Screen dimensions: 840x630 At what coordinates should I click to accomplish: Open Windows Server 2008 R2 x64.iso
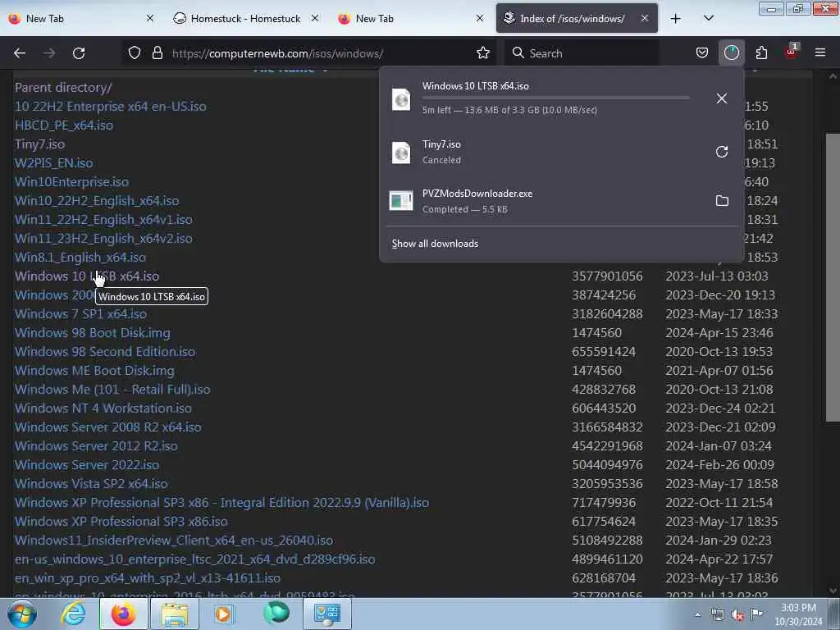tap(107, 427)
